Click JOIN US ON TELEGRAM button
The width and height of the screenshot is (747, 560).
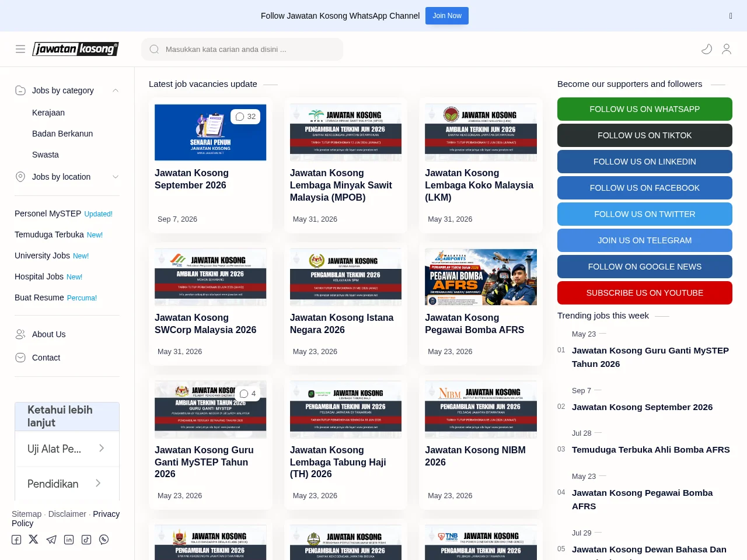[645, 240]
